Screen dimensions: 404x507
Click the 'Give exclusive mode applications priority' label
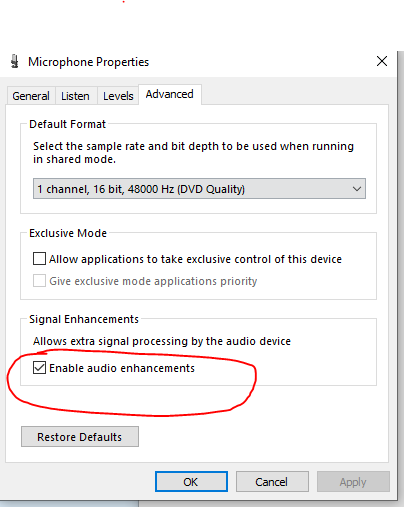[153, 281]
